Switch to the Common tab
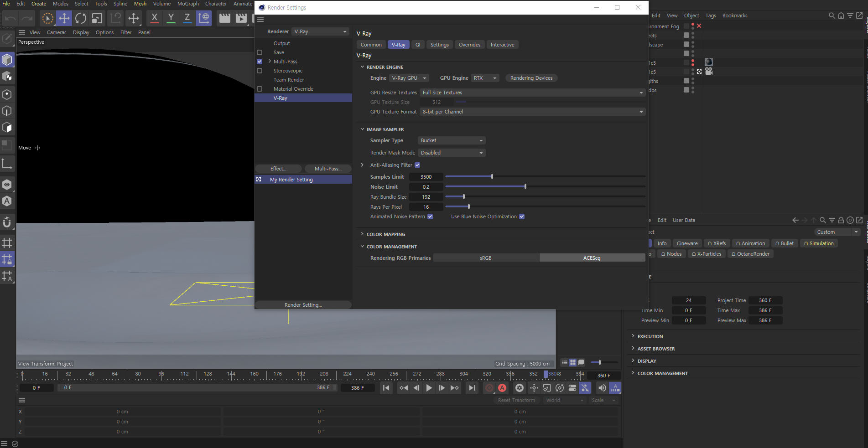 (371, 45)
